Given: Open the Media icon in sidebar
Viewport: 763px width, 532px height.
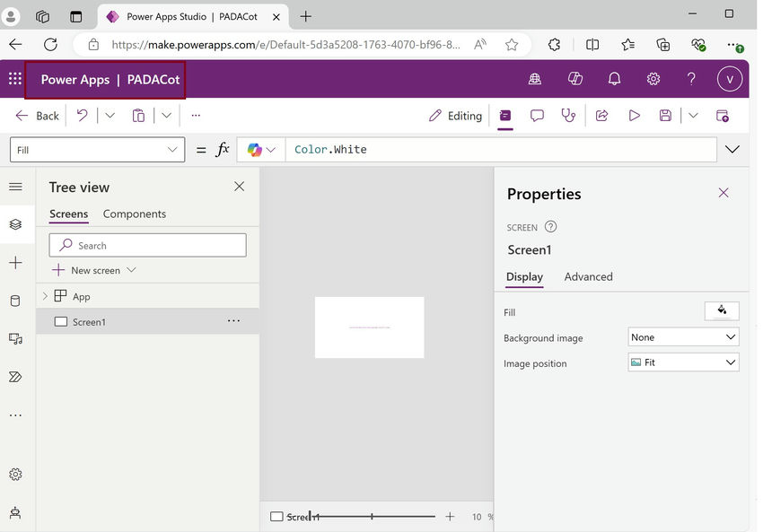Looking at the screenshot, I should 15,339.
